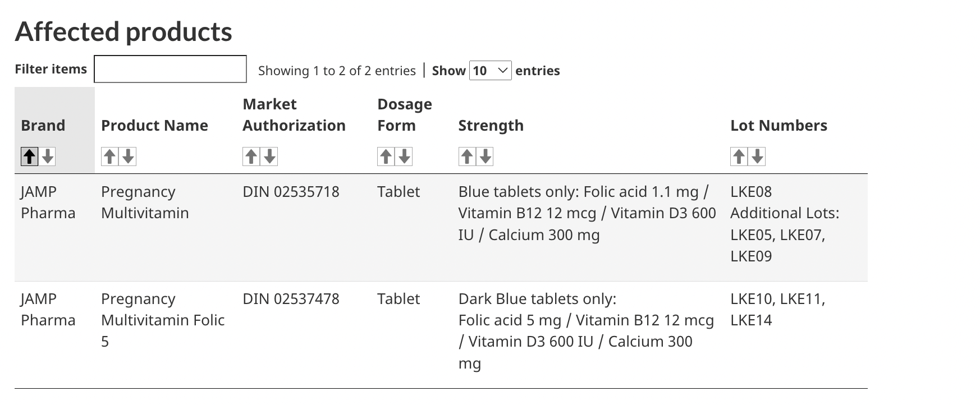Sort Market Authorization ascending arrow

[251, 156]
